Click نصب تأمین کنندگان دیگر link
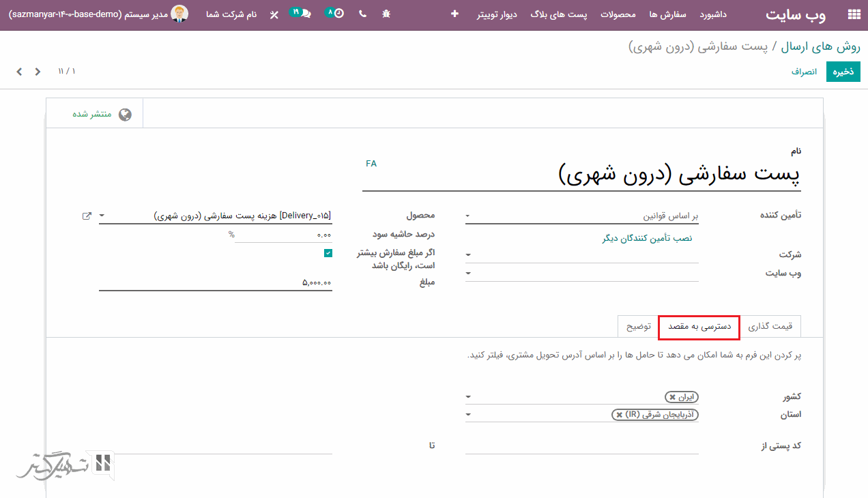The image size is (868, 498). click(647, 238)
